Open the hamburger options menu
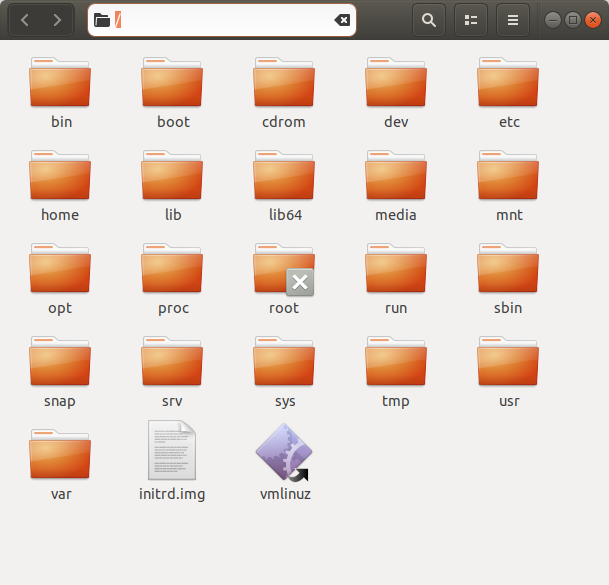This screenshot has width=609, height=585. 513,20
